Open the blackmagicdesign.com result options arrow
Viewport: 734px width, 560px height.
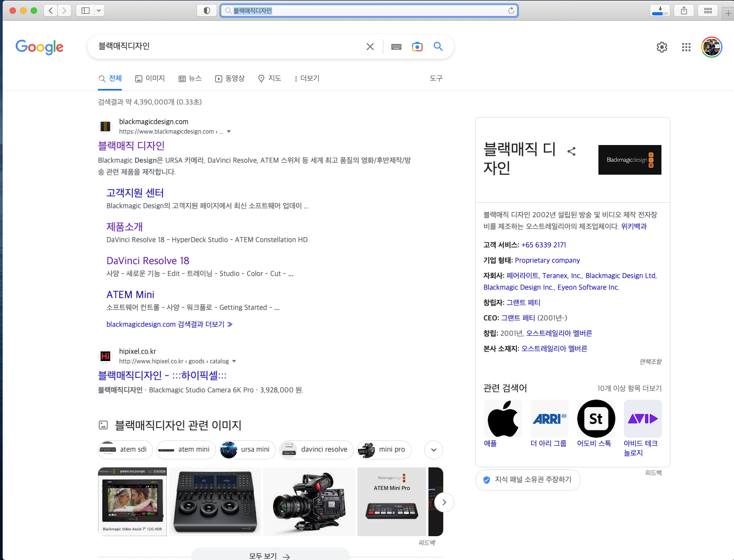tap(229, 132)
